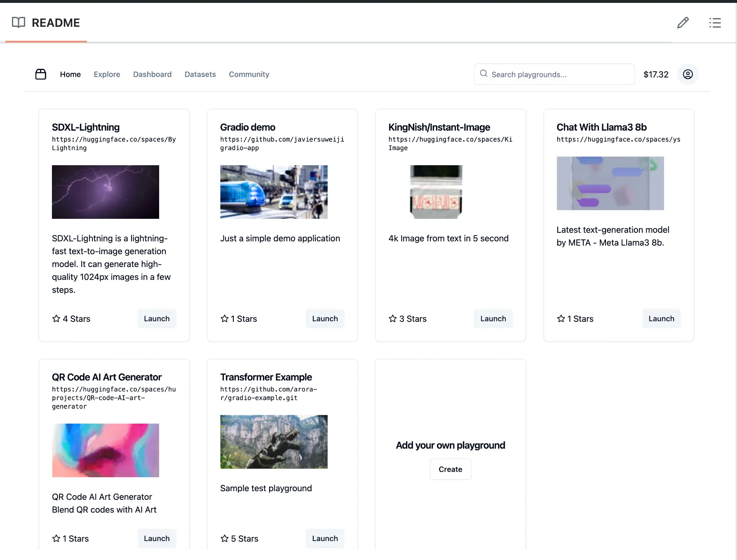Viewport: 737px width, 560px height.
Task: Click the pencil edit README icon
Action: click(x=683, y=23)
